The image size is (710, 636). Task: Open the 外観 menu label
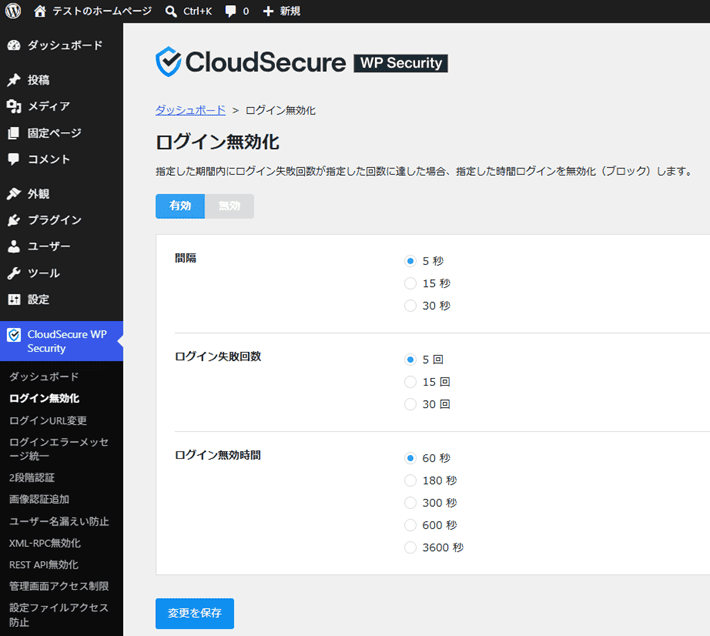[38, 194]
